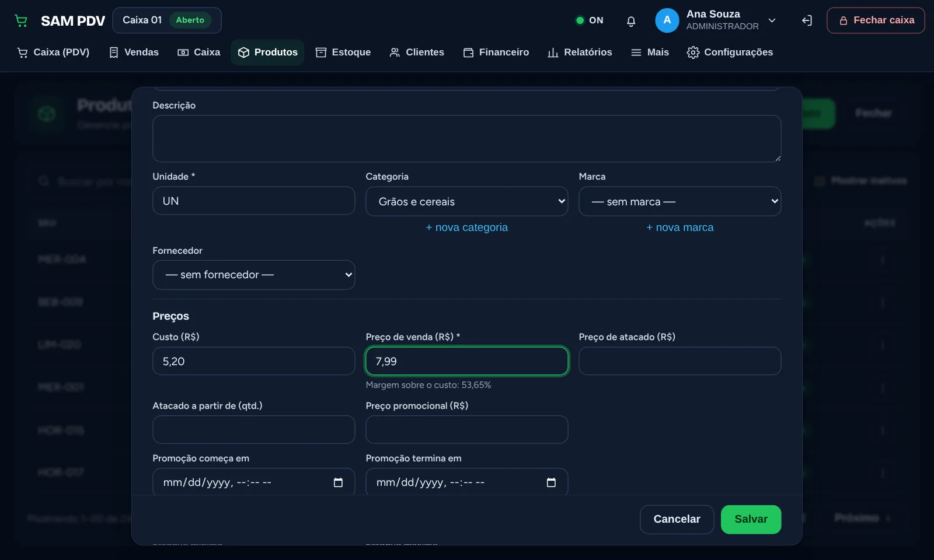Click the Promoção termina em date field
This screenshot has height=560, width=934.
(x=466, y=482)
